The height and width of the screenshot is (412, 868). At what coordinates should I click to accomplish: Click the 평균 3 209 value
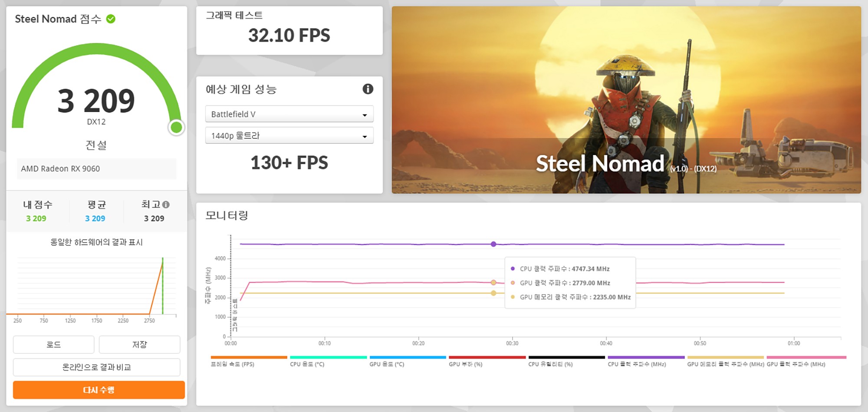click(95, 218)
